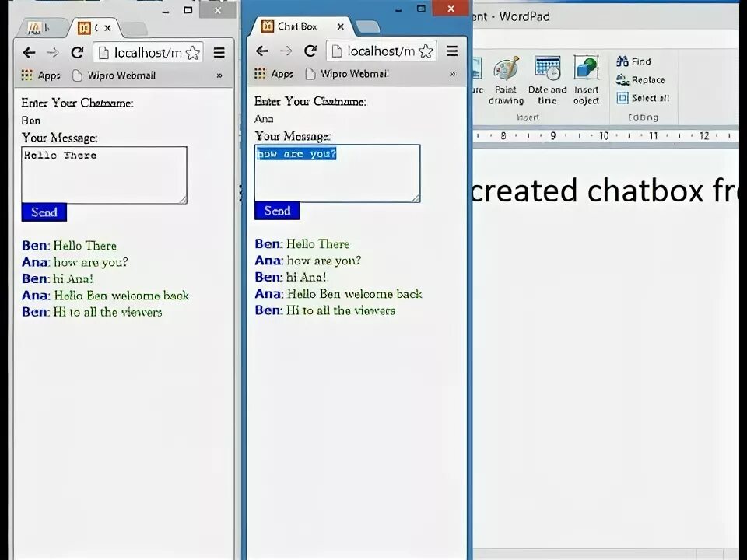Click address bar in the left Ben browser
The image size is (747, 560).
pos(148,53)
